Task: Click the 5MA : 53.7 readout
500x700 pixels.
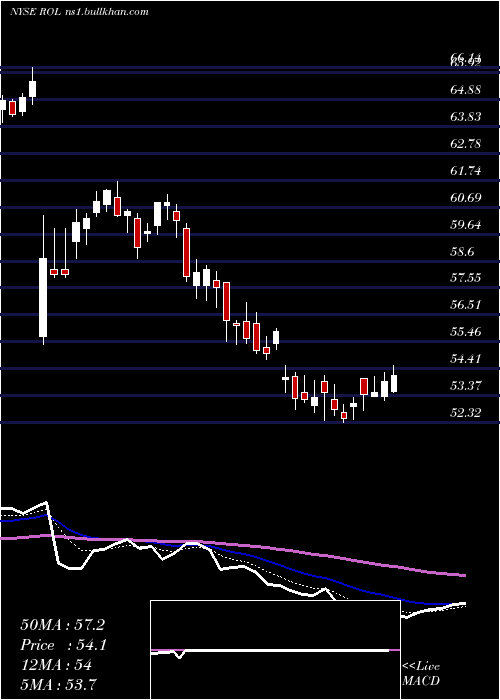Action: click(59, 685)
